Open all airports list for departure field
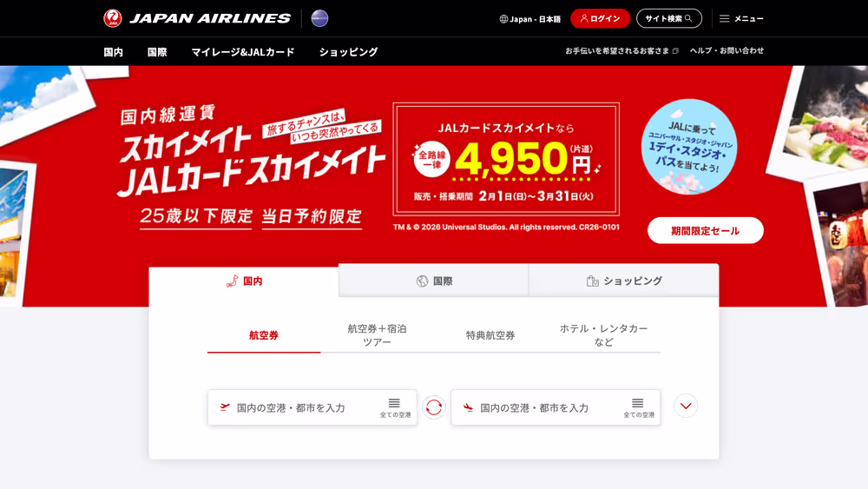This screenshot has height=489, width=868. (x=395, y=407)
